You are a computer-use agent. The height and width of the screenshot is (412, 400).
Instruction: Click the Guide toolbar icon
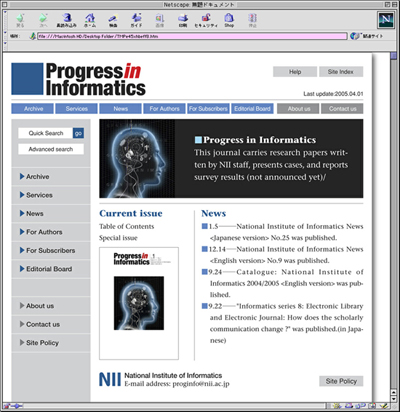[x=136, y=20]
